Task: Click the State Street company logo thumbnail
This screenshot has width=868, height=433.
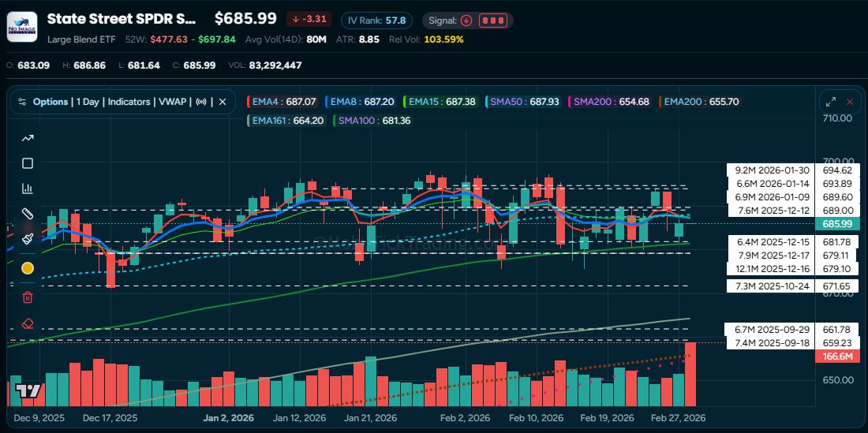Action: pyautogui.click(x=22, y=27)
